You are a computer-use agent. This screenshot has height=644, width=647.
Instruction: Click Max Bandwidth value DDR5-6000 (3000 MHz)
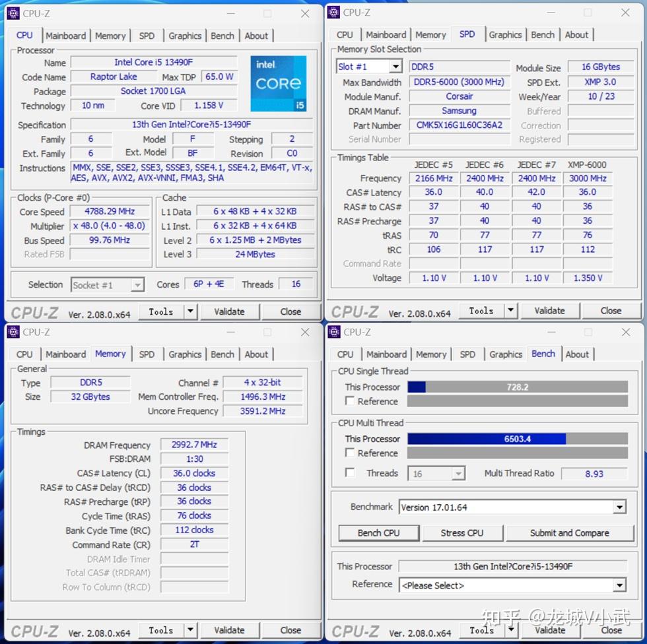[x=460, y=82]
